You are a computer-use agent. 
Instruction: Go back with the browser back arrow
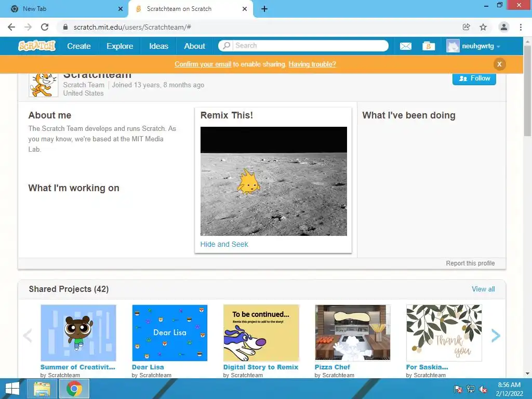(11, 27)
